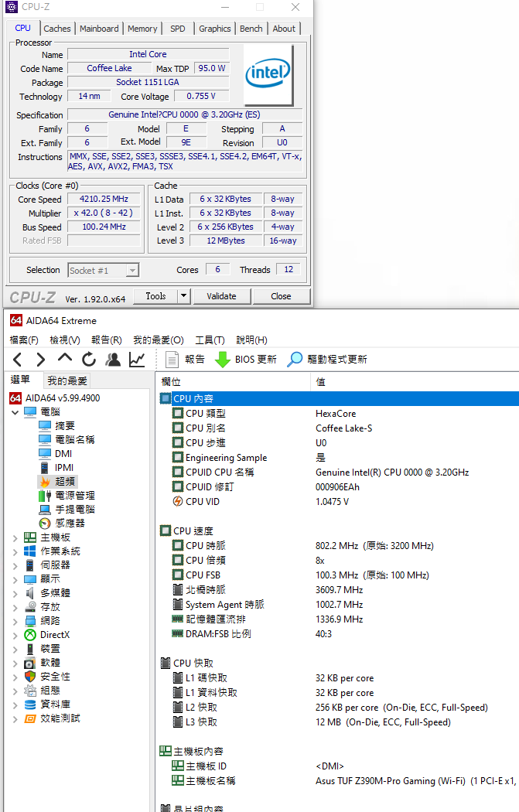
Task: Click the green BIOS 更新 arrow icon
Action: pyautogui.click(x=222, y=359)
